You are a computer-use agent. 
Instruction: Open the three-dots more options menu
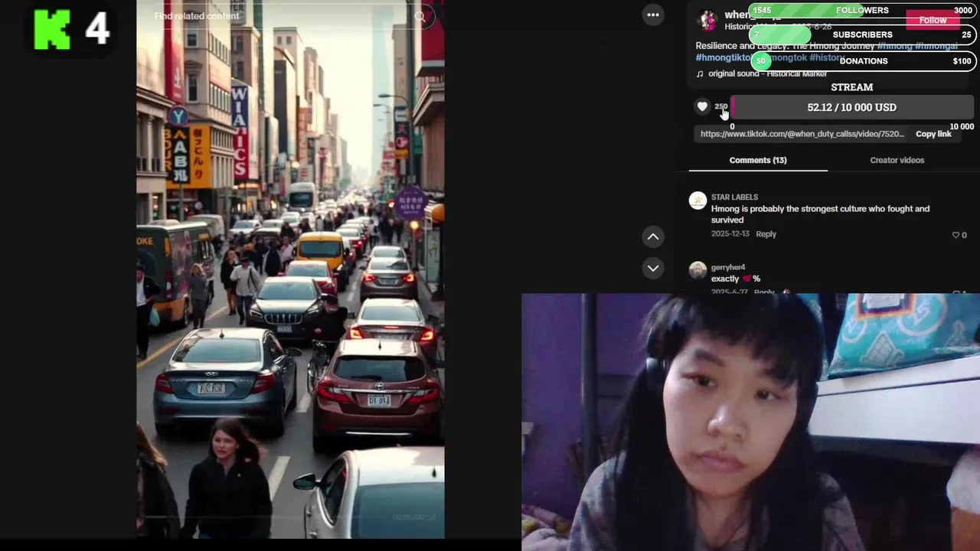coord(652,15)
